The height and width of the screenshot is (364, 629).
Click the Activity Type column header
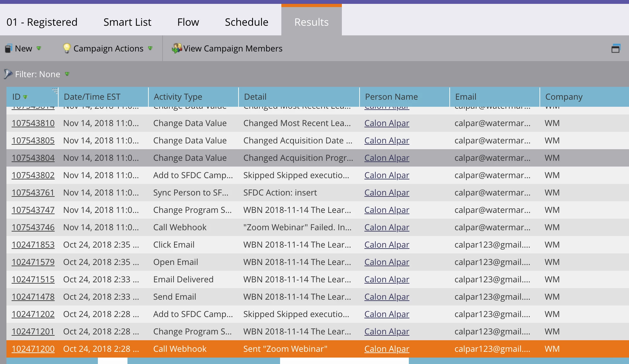point(178,97)
